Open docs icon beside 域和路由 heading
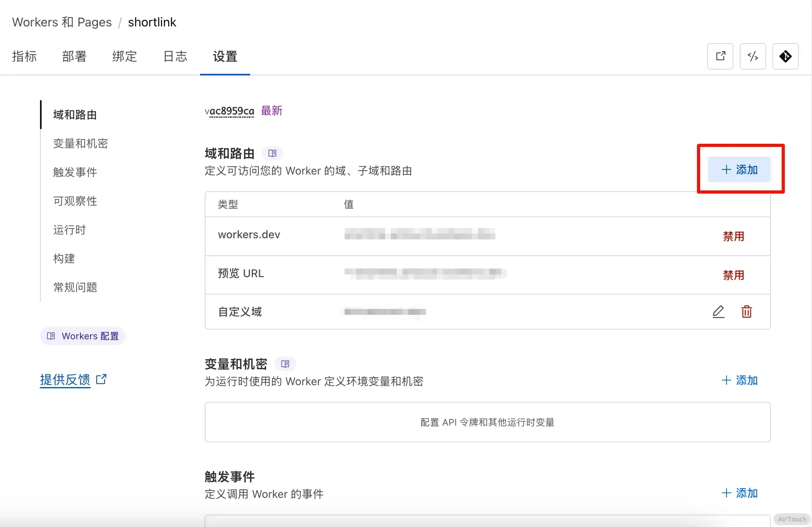 (x=272, y=154)
